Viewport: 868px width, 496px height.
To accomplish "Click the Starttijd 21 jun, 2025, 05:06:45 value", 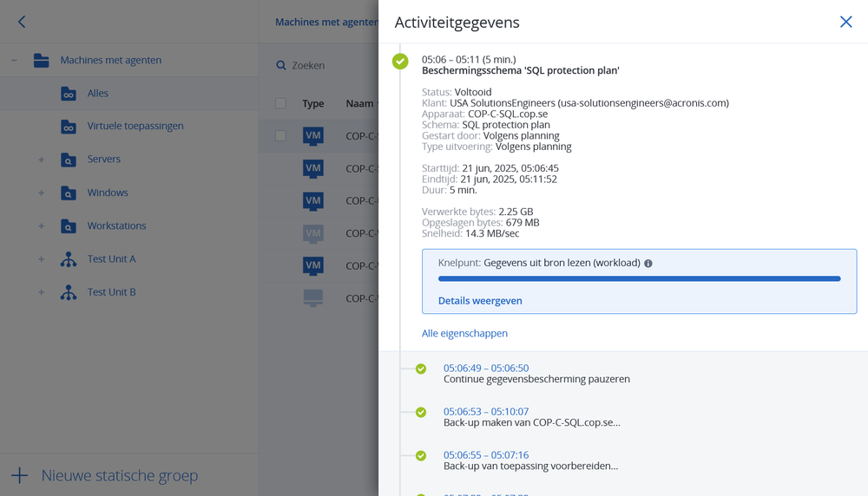I will point(510,168).
